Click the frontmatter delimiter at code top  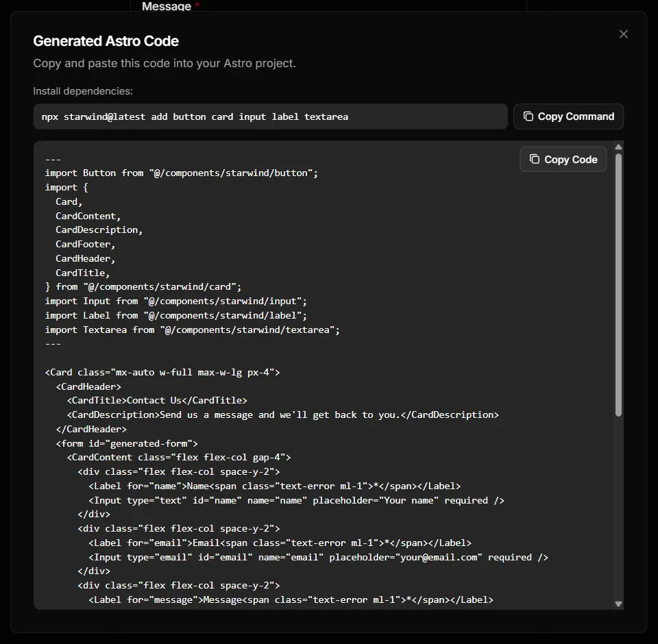tap(53, 158)
